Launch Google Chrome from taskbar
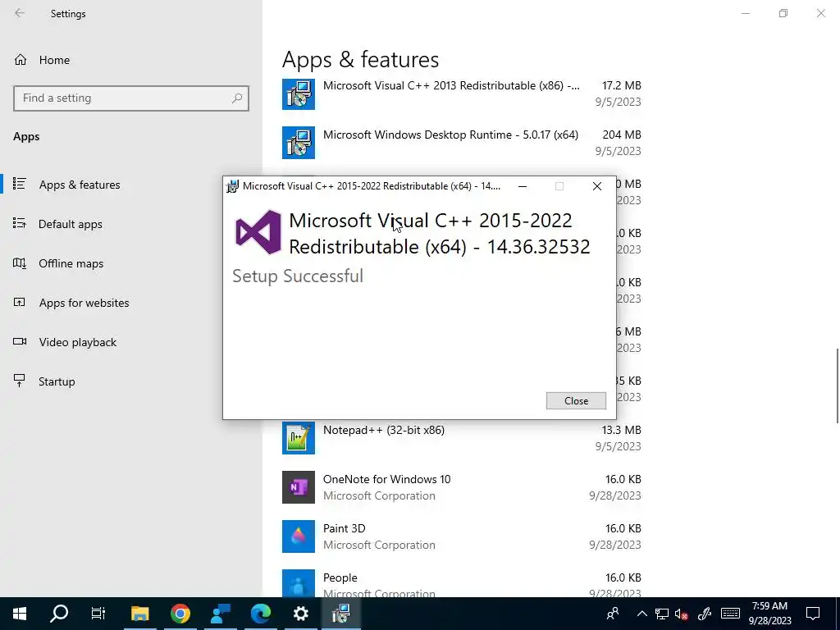The height and width of the screenshot is (630, 840). (180, 614)
